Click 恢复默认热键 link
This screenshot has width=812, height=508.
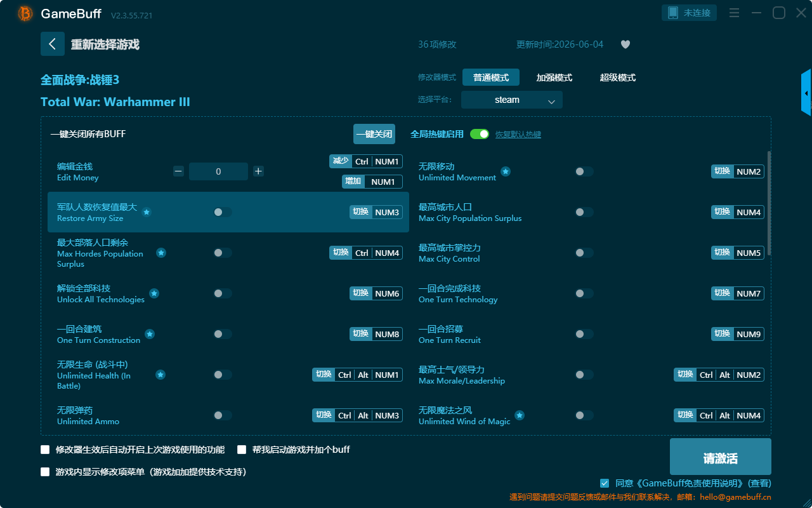(518, 135)
